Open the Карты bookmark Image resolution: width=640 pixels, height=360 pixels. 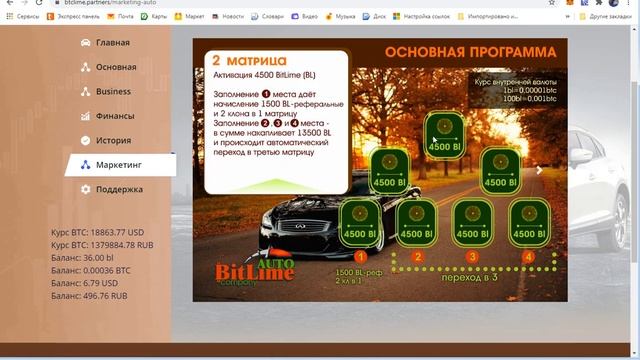coord(154,16)
